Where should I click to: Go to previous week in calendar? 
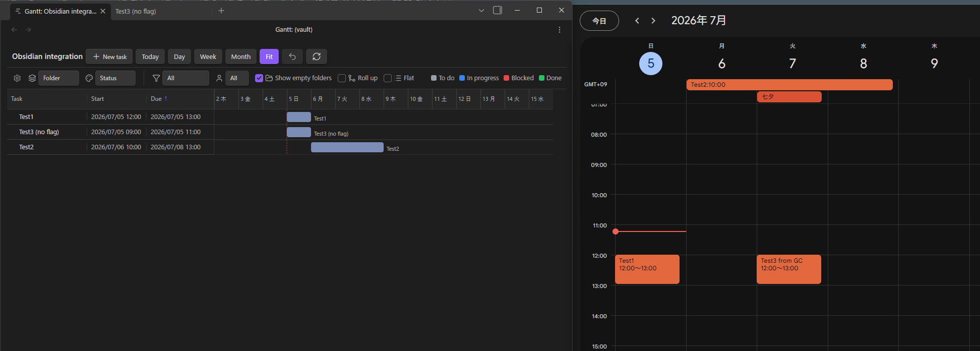pyautogui.click(x=637, y=21)
